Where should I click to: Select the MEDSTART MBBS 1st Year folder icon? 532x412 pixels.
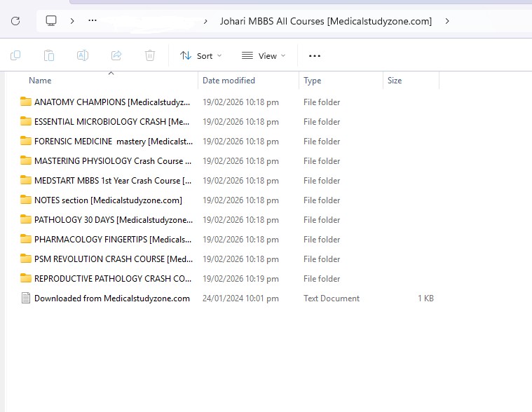click(x=25, y=180)
